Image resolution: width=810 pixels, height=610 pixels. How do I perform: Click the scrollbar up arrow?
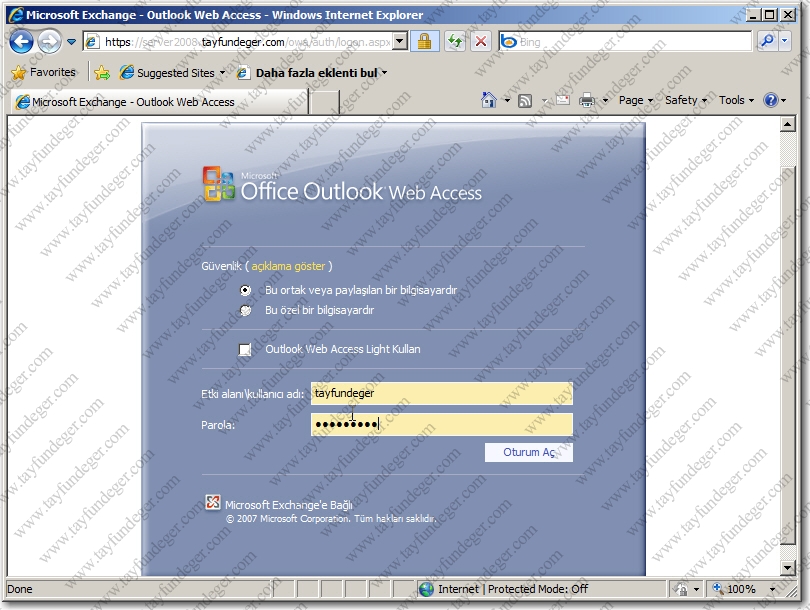tap(787, 124)
